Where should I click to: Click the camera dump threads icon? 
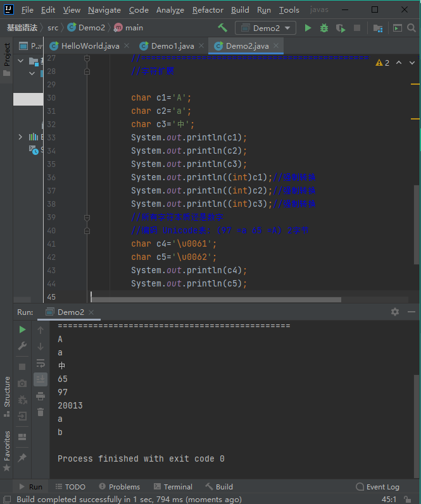click(x=22, y=383)
